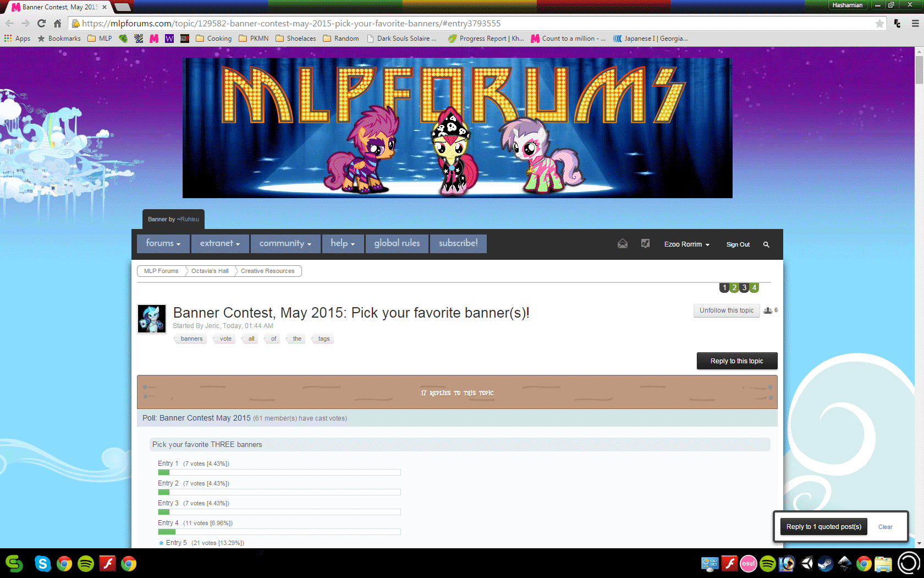Expand the Shoelaces bookmarks folder

pyautogui.click(x=296, y=39)
